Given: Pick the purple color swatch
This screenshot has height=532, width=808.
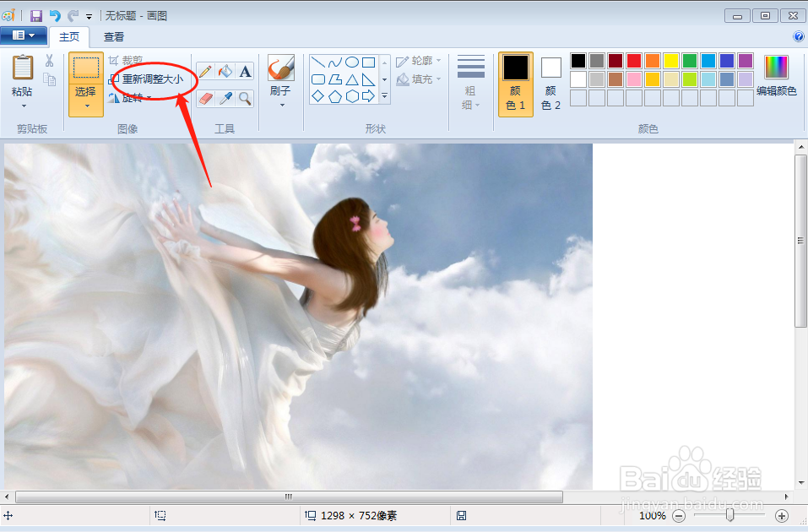Looking at the screenshot, I should point(746,61).
